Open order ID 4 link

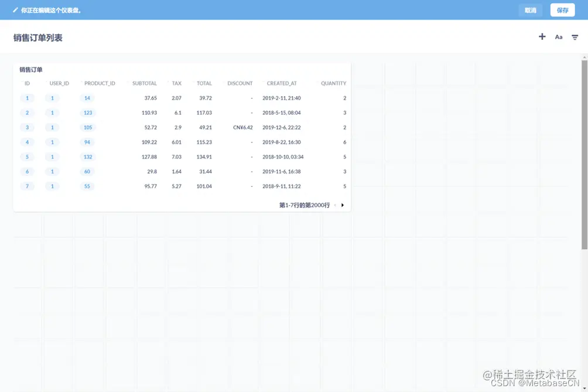tap(27, 142)
